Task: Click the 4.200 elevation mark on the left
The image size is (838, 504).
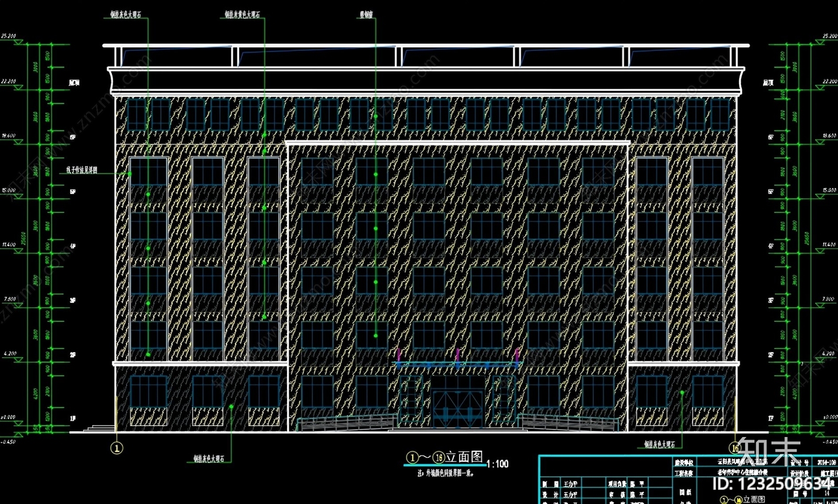Action: (10, 354)
